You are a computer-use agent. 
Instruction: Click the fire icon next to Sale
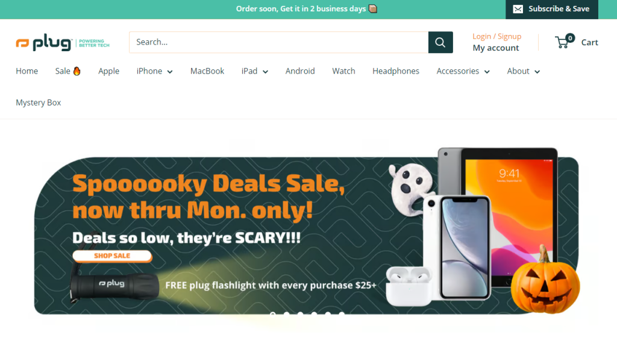point(77,71)
